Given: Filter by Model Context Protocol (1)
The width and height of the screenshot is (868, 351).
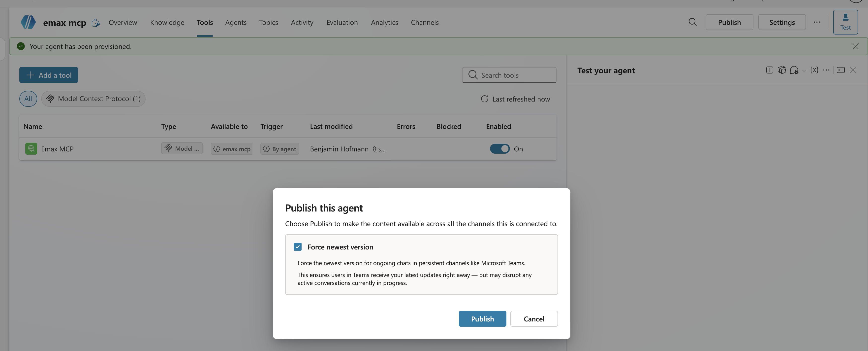Looking at the screenshot, I should [93, 99].
